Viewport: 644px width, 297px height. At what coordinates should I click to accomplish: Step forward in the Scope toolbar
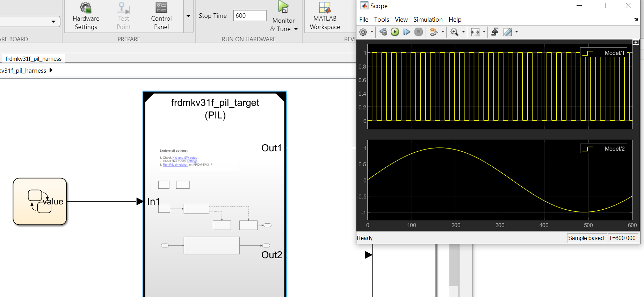click(x=406, y=32)
